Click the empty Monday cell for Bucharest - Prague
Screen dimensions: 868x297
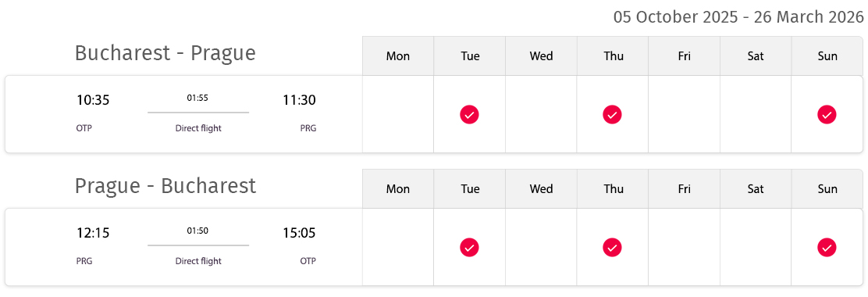tap(398, 114)
